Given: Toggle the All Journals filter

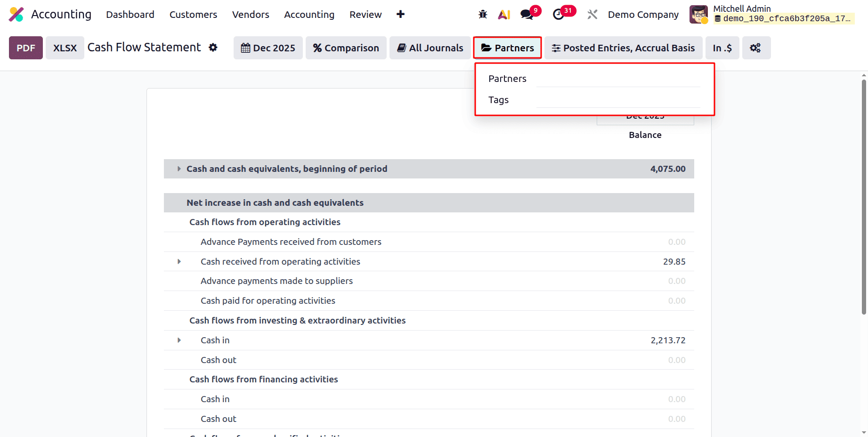Looking at the screenshot, I should coord(430,48).
